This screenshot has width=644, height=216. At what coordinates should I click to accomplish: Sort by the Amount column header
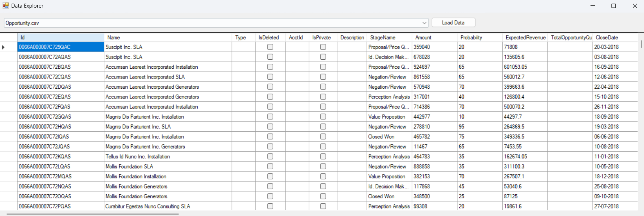434,38
